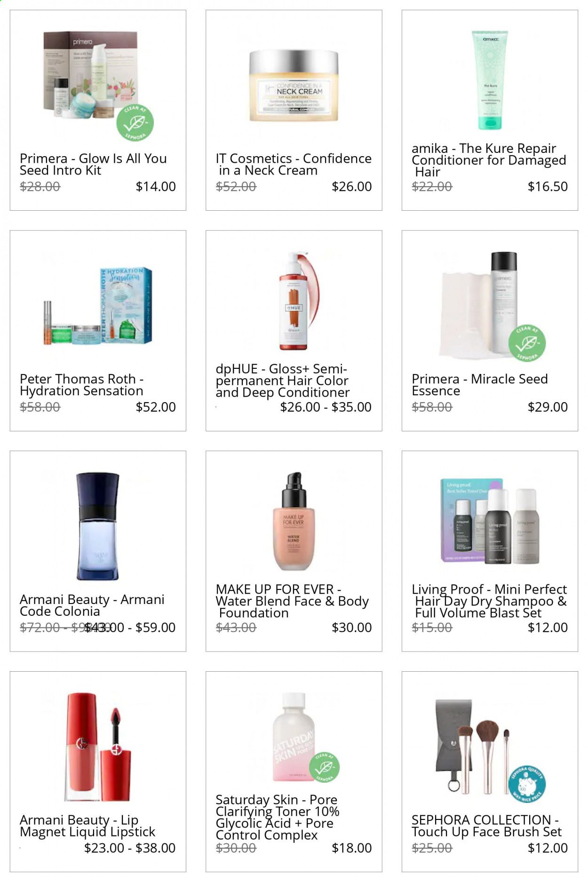Select the amika Kure Repair Conditioner title

click(x=489, y=160)
